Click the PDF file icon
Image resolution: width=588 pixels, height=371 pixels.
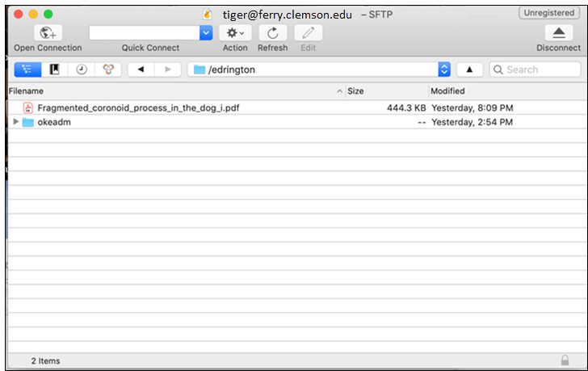click(27, 108)
